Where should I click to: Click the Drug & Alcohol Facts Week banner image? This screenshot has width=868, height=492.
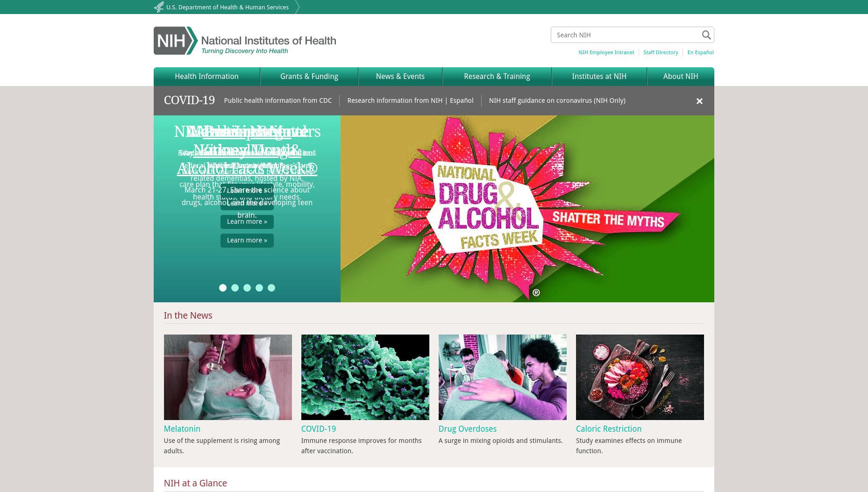tap(527, 209)
